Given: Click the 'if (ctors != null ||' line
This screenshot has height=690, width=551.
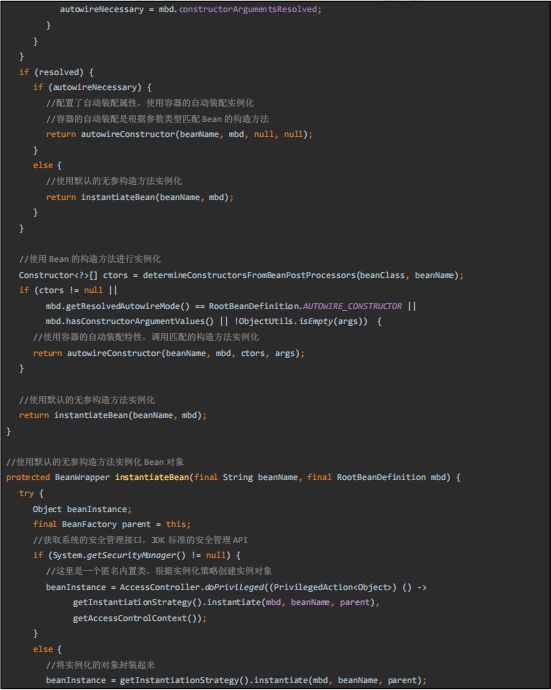Looking at the screenshot, I should tap(68, 290).
